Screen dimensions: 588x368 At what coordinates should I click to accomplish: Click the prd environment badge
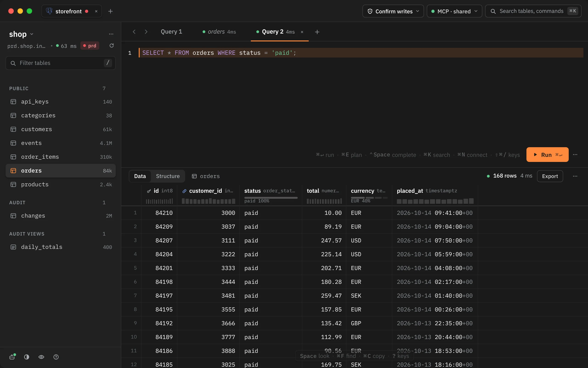90,46
